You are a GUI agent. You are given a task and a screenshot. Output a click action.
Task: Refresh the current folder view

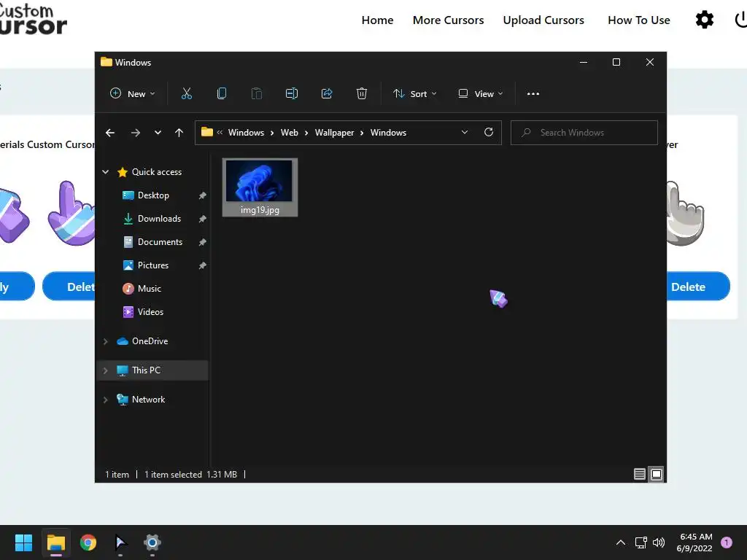click(x=489, y=133)
